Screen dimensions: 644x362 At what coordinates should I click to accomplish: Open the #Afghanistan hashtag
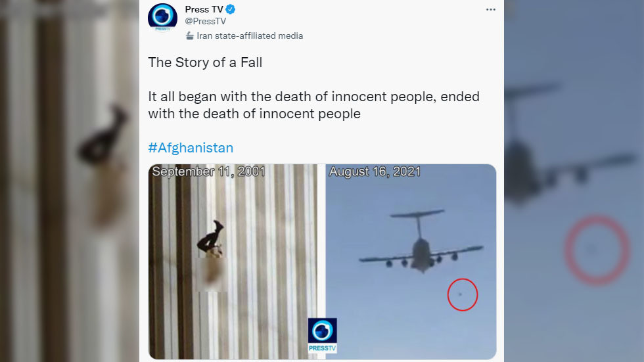click(x=191, y=148)
